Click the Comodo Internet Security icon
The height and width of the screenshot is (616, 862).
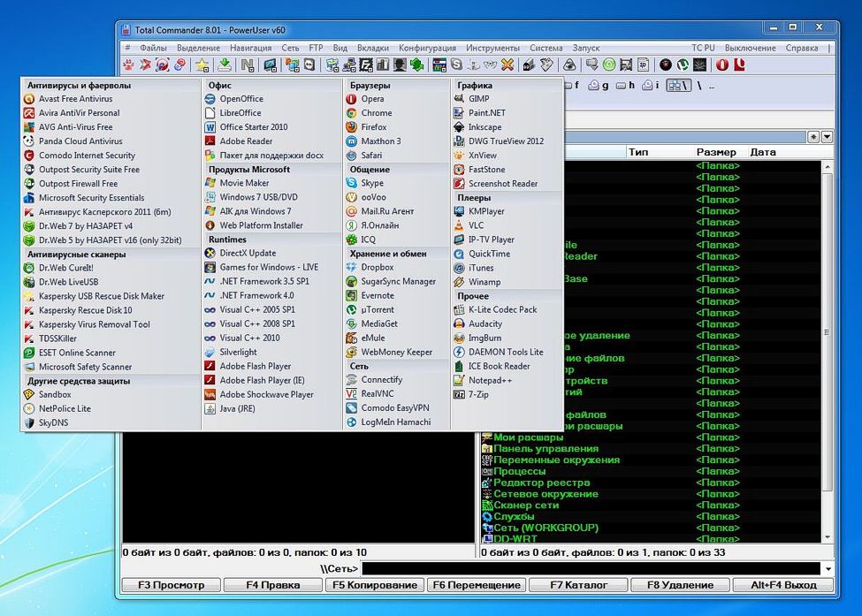29,156
